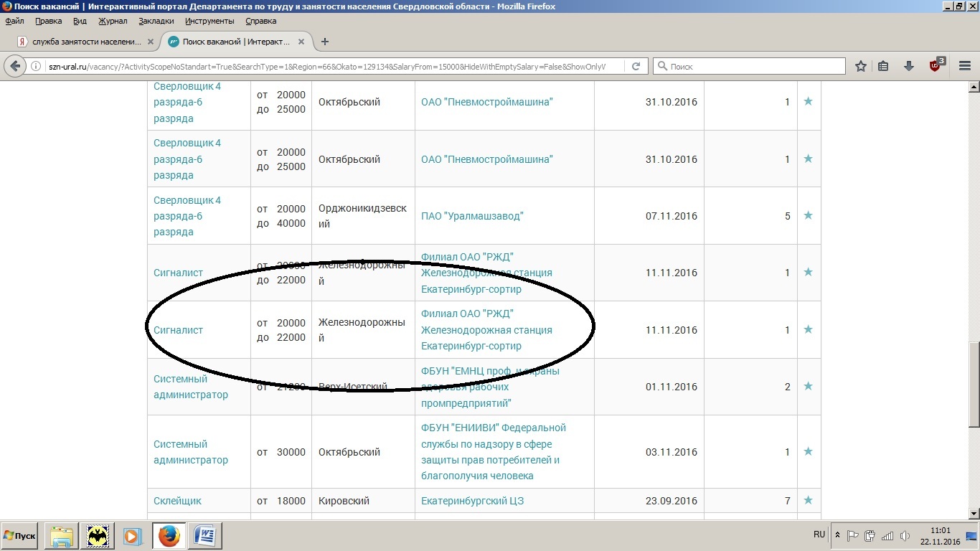This screenshot has height=551, width=980.
Task: Open the Журнал menu
Action: 113,21
